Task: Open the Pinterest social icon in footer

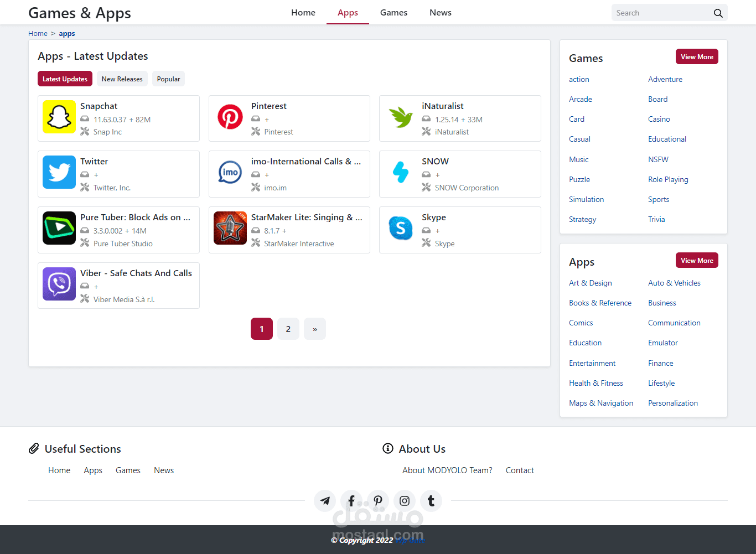Action: 378,501
